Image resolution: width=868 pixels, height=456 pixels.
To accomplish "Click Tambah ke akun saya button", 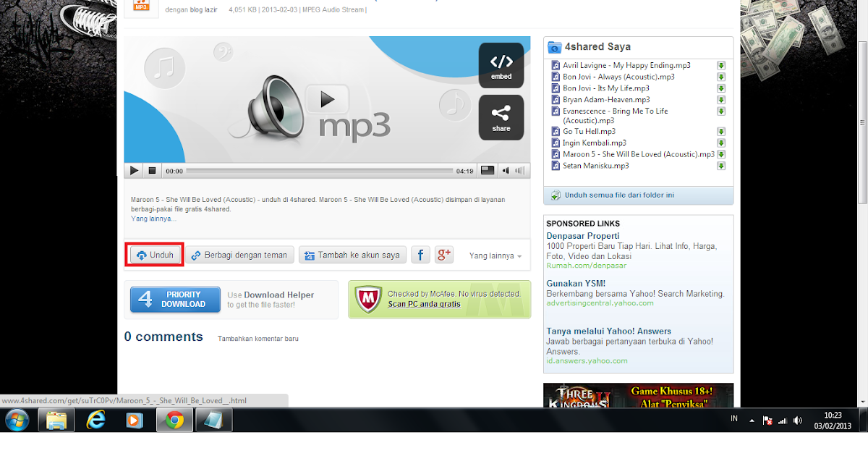I will click(x=352, y=255).
